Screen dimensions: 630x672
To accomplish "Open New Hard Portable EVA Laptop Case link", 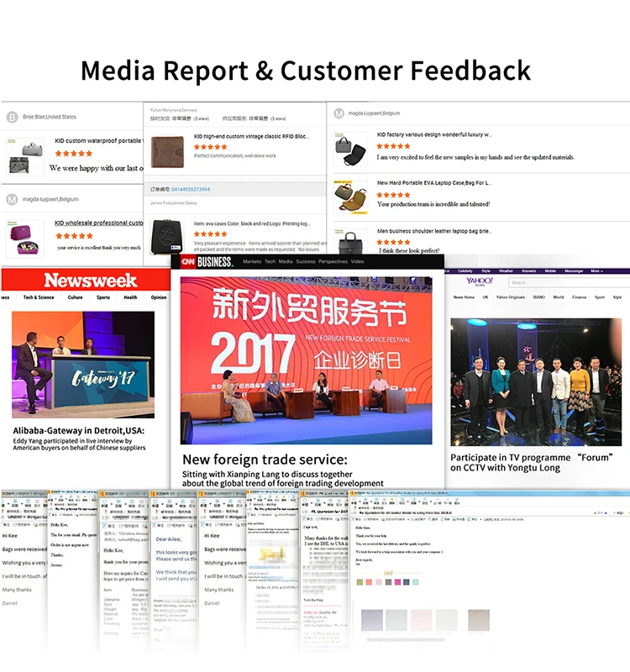I will [433, 182].
